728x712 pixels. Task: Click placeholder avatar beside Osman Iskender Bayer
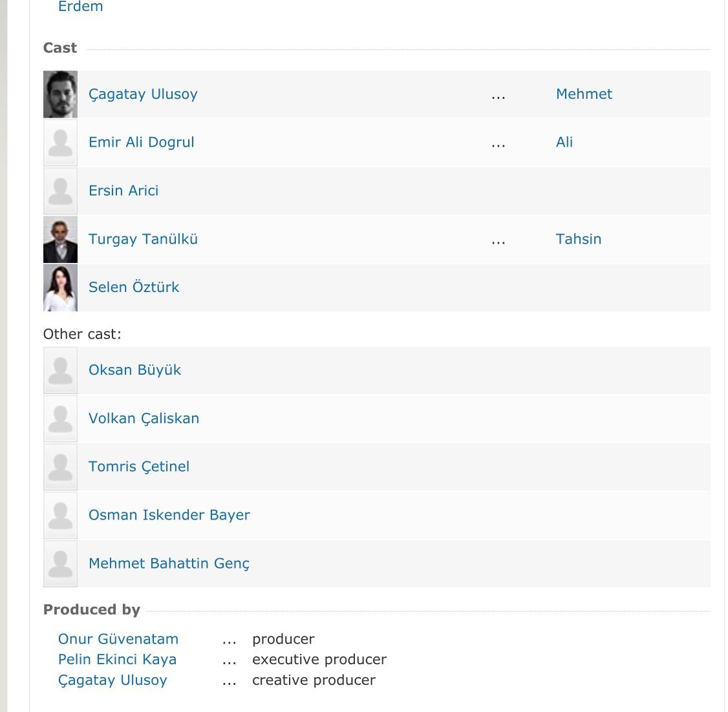60,515
